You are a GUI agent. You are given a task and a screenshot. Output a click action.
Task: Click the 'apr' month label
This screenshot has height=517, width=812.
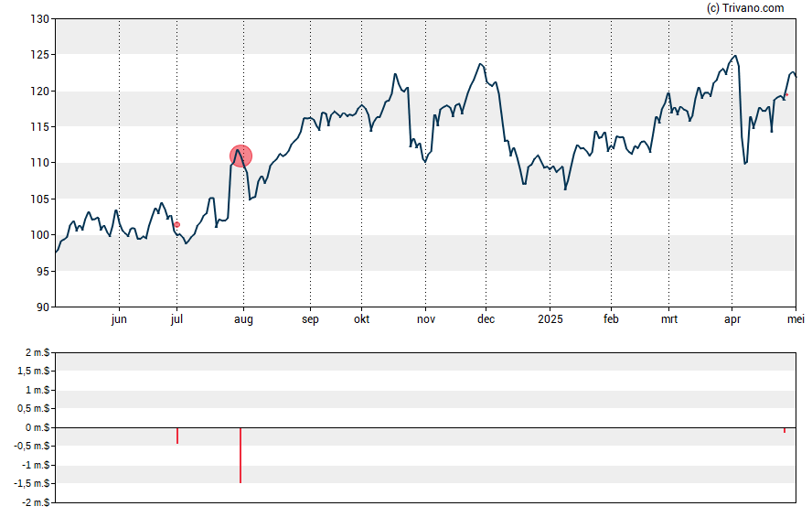(732, 319)
